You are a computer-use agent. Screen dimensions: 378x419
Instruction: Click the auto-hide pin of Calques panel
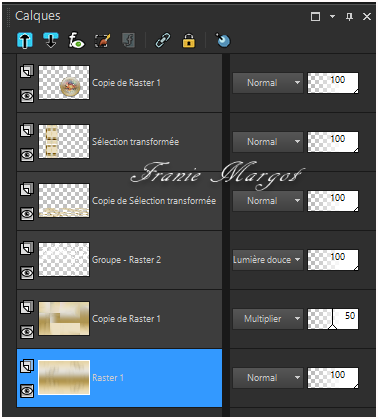coord(349,16)
